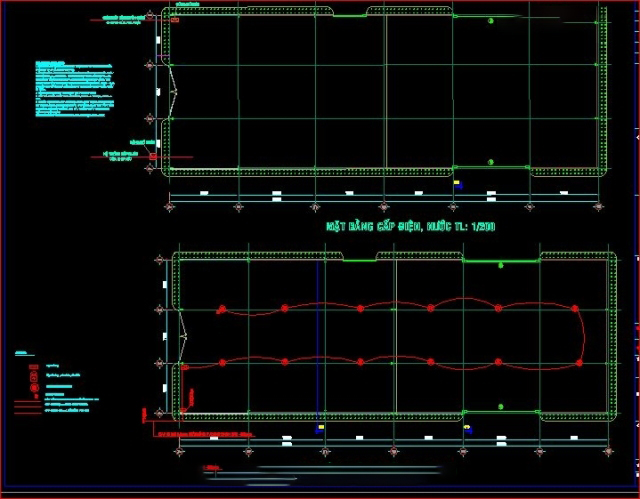Select the green dot on bottom plan's bottom wall
Viewport: 640px width, 499px height.
point(501,408)
